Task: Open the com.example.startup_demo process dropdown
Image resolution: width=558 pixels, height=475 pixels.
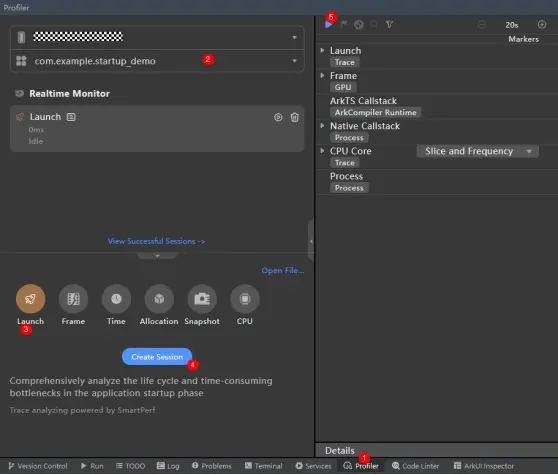Action: pyautogui.click(x=294, y=61)
